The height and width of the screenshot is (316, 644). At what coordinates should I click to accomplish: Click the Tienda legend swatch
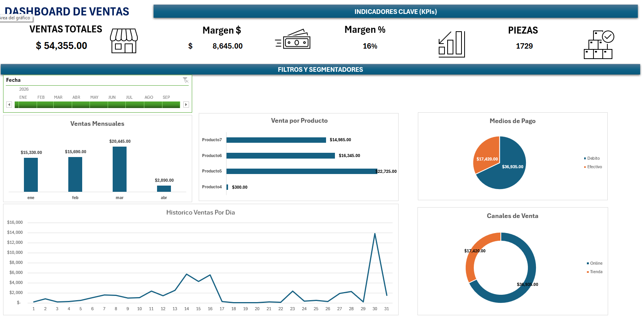588,272
